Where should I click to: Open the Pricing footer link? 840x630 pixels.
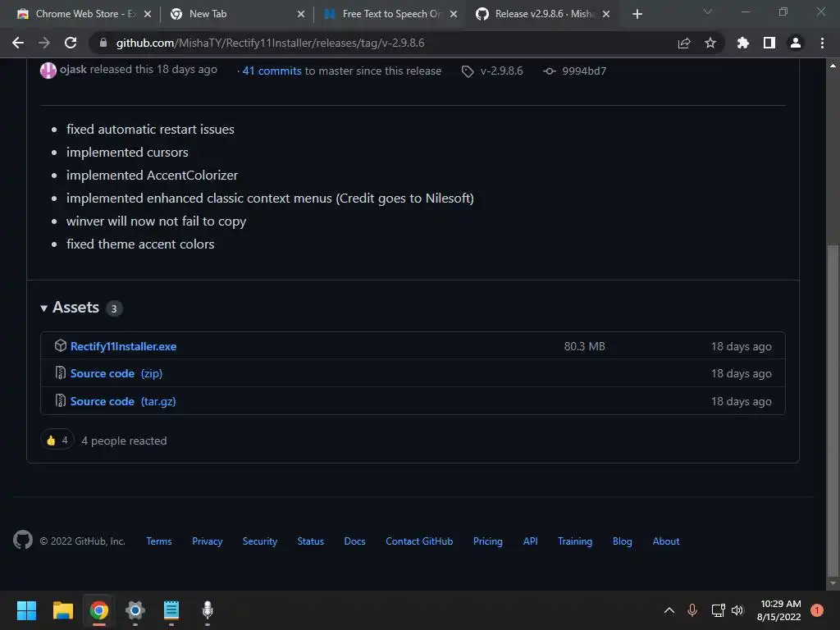(487, 541)
